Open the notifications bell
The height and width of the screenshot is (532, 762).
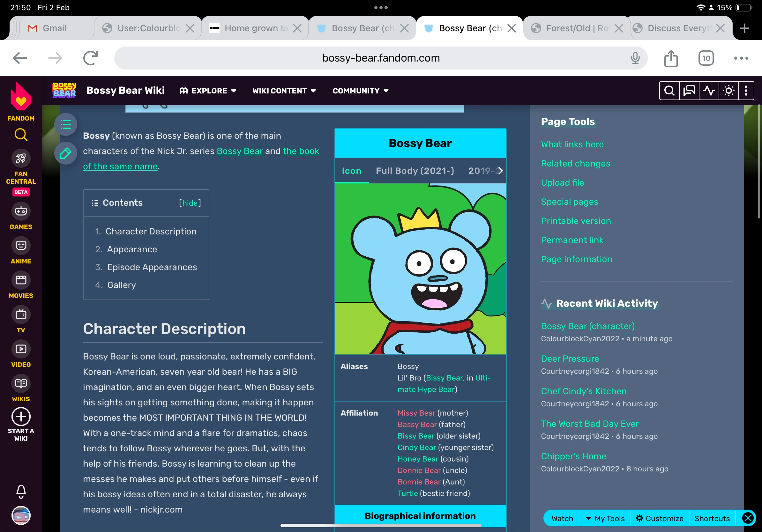(x=21, y=491)
